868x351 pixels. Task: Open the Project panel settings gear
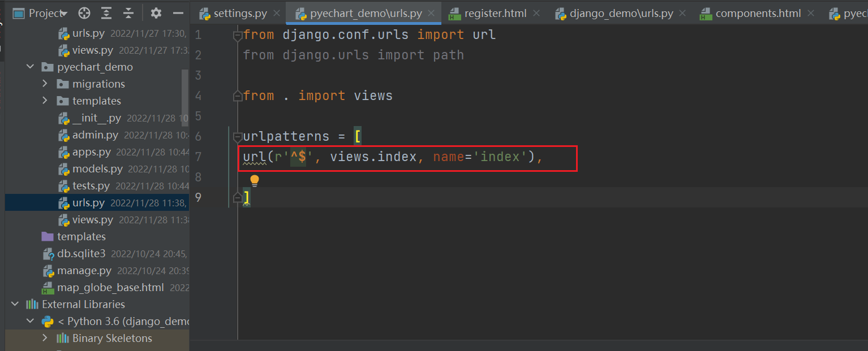pyautogui.click(x=156, y=13)
